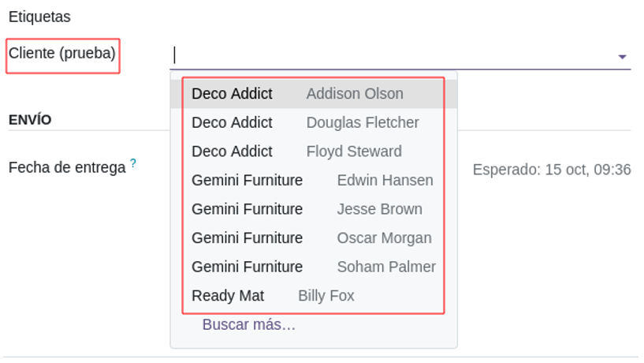Image resolution: width=644 pixels, height=363 pixels.
Task: Click the Fecha de entrega label
Action: tap(67, 168)
